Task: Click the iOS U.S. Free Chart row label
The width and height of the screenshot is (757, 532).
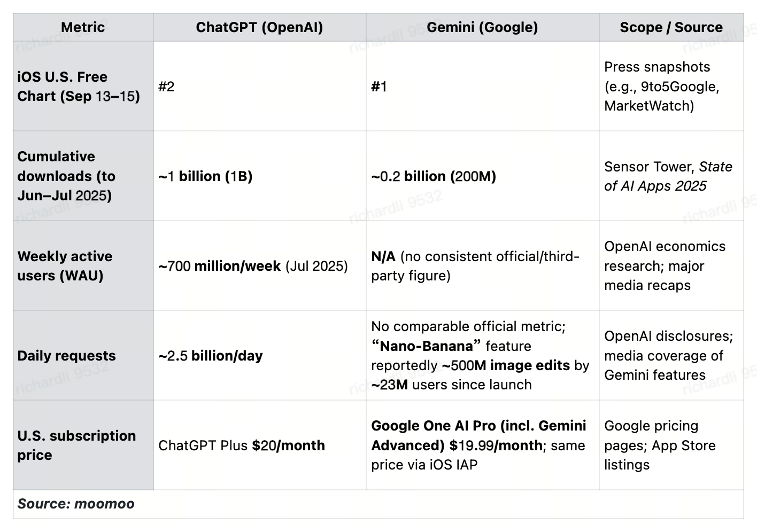Action: [x=79, y=87]
